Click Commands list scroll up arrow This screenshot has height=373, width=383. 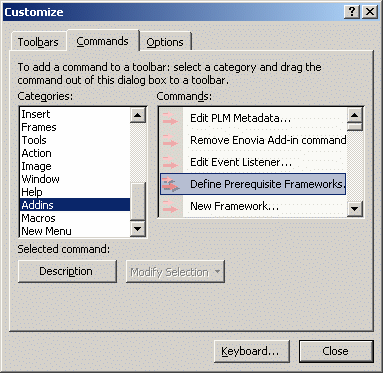click(354, 116)
